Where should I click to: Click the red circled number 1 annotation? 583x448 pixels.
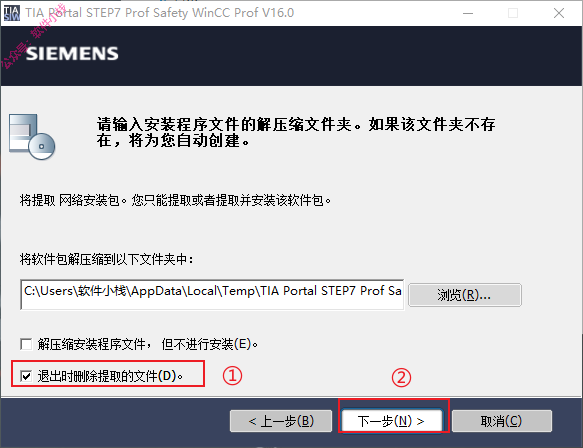(x=232, y=376)
